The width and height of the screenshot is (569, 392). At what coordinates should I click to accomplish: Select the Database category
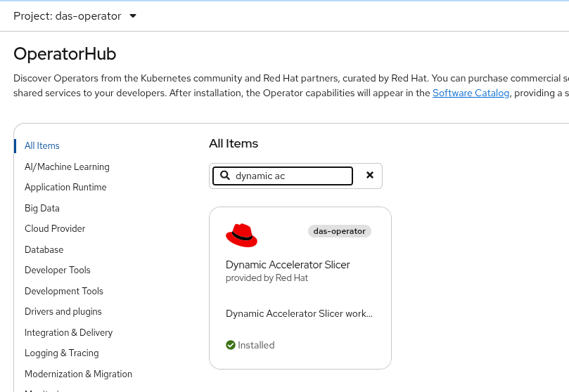pos(44,249)
